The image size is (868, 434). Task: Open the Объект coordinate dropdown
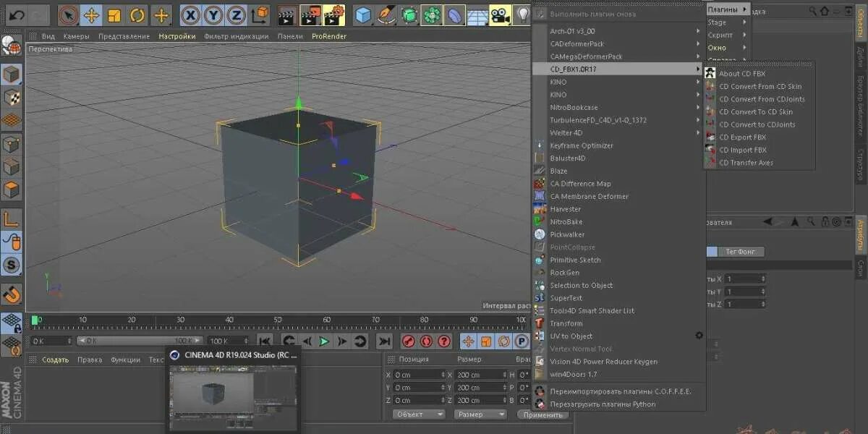(420, 414)
